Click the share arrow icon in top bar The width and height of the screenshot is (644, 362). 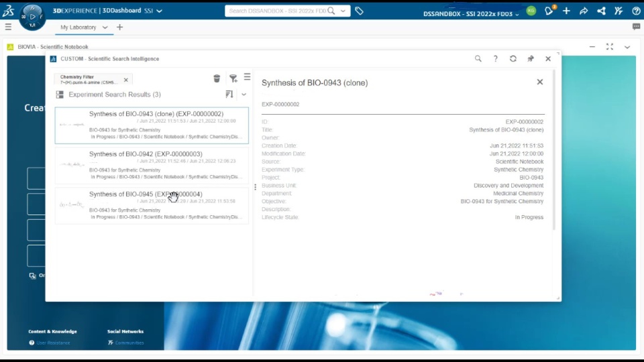584,11
